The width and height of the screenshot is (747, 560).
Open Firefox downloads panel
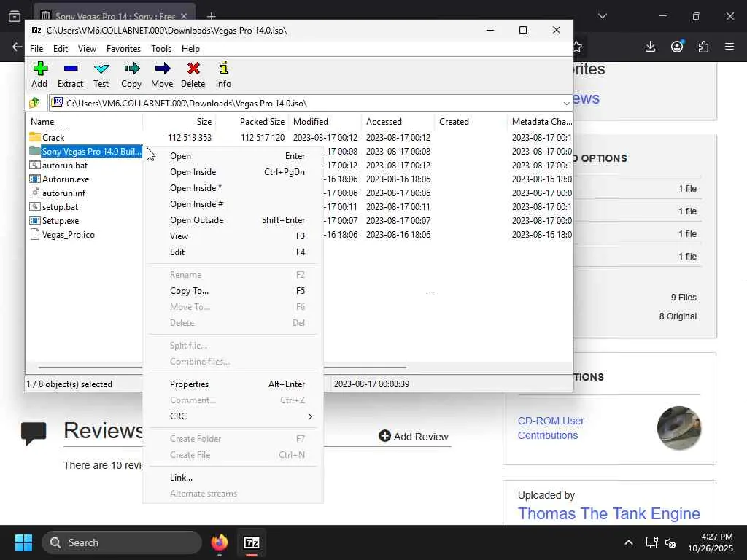[x=650, y=47]
